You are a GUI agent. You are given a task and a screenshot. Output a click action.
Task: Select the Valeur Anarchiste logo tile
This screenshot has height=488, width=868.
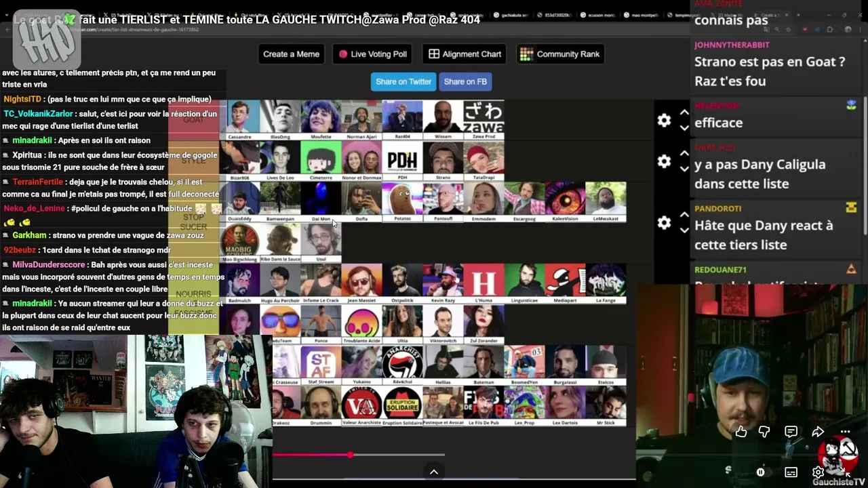[361, 405]
